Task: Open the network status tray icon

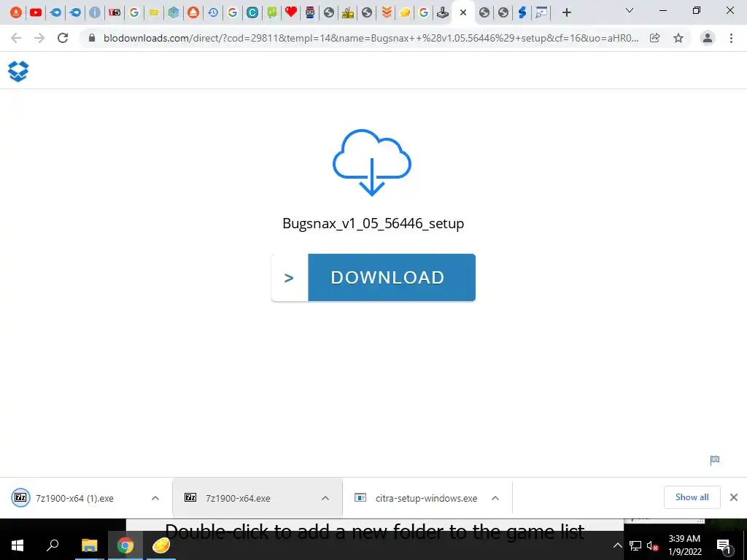Action: pyautogui.click(x=635, y=545)
